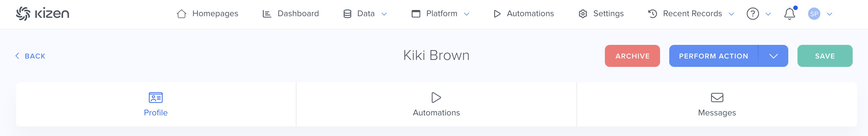The height and width of the screenshot is (136, 868).
Task: Expand the Platform menu chevron
Action: click(x=466, y=14)
